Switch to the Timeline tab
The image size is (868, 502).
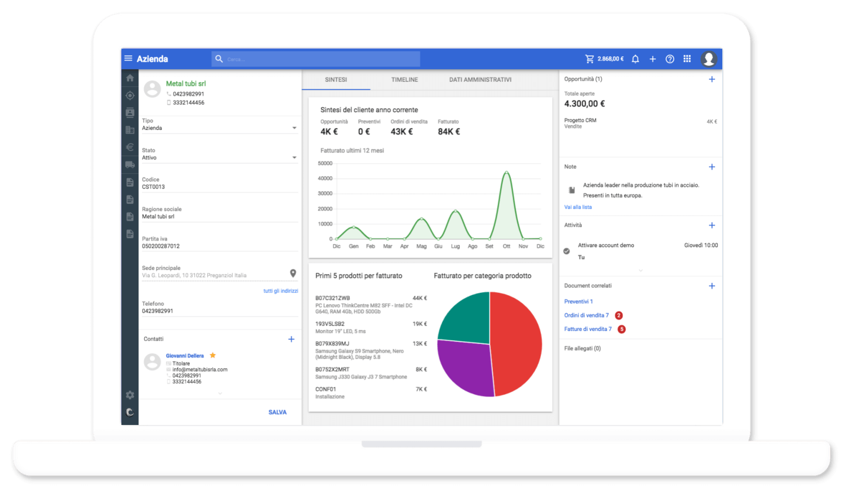405,80
